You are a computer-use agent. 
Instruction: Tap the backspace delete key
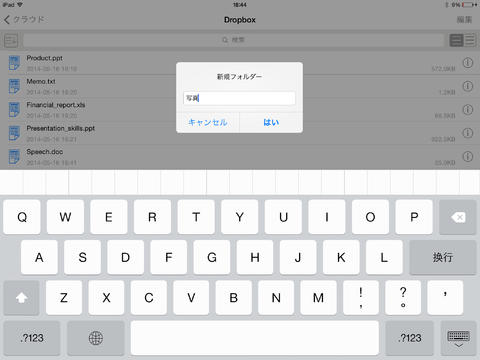457,217
